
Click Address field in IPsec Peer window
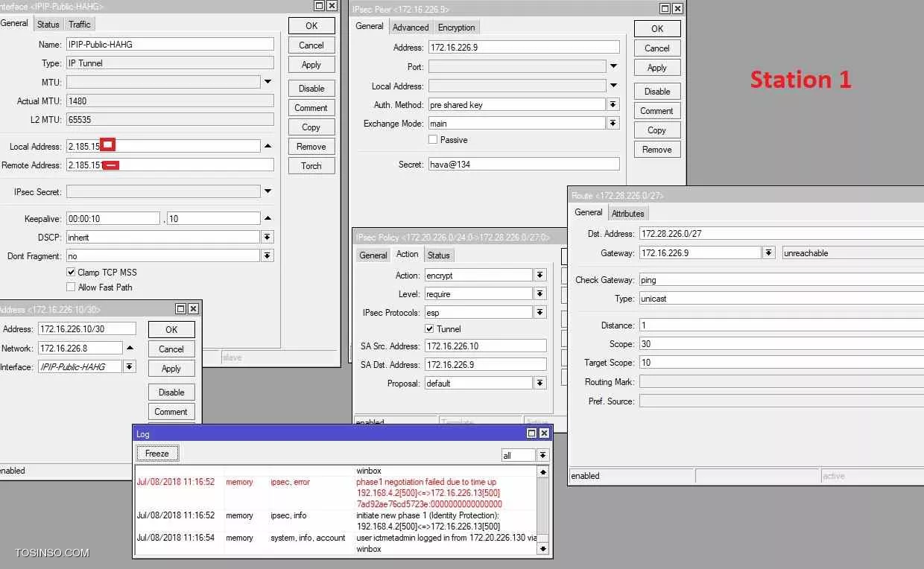click(524, 48)
